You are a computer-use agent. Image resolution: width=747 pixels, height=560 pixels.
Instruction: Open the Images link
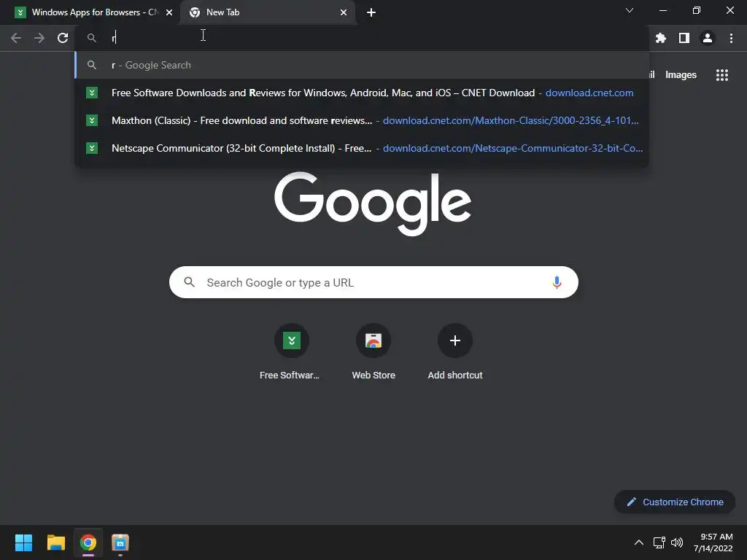[x=681, y=75]
